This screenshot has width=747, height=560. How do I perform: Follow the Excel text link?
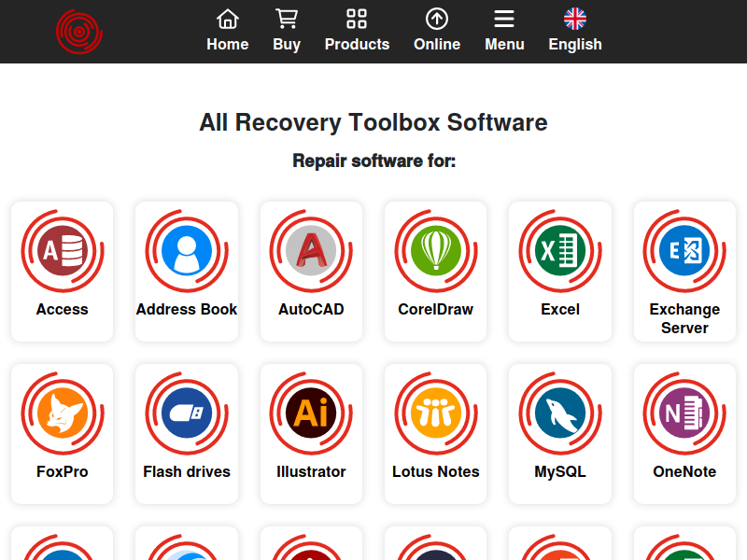pyautogui.click(x=560, y=310)
